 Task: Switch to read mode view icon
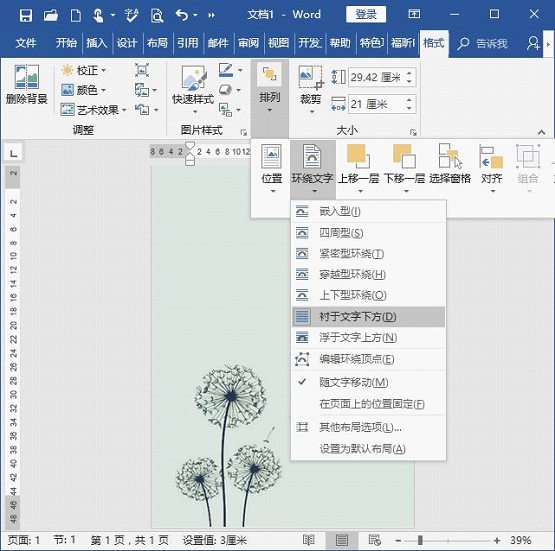click(x=308, y=540)
